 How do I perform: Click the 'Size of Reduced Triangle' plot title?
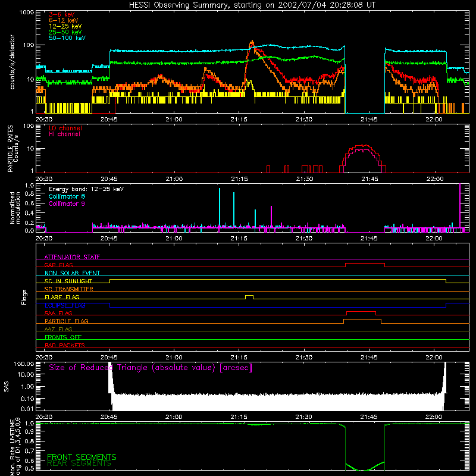151,368
